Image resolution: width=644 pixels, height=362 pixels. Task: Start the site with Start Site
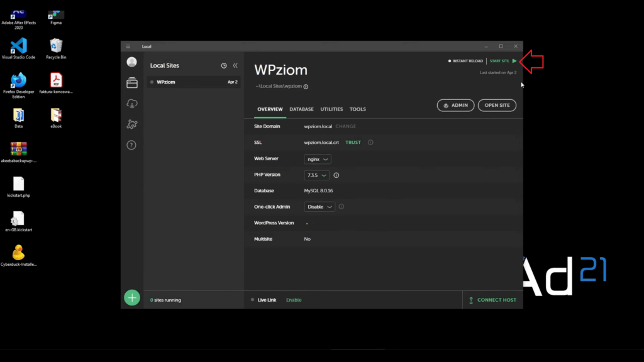click(503, 61)
